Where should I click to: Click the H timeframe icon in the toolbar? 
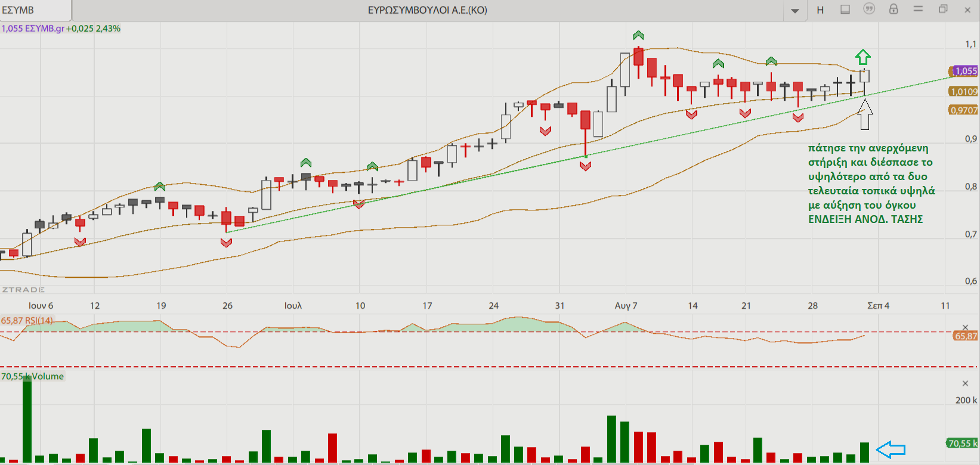(x=820, y=10)
